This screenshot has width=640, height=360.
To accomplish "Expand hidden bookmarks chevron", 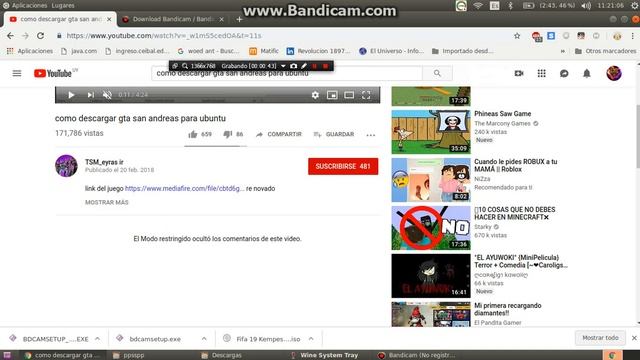I will tap(563, 51).
